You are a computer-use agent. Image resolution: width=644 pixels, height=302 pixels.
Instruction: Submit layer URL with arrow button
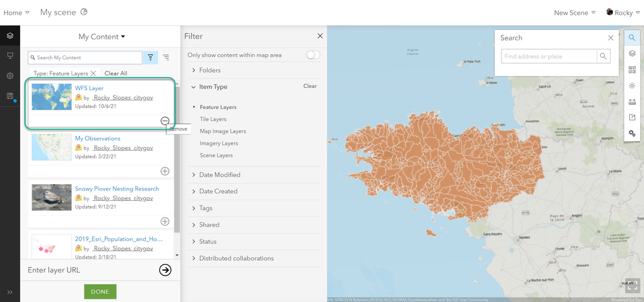[x=165, y=270]
